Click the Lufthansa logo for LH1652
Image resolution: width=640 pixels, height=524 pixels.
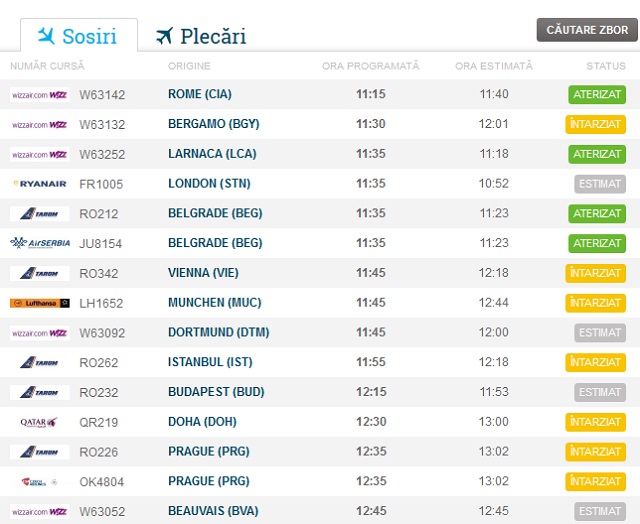pos(39,303)
